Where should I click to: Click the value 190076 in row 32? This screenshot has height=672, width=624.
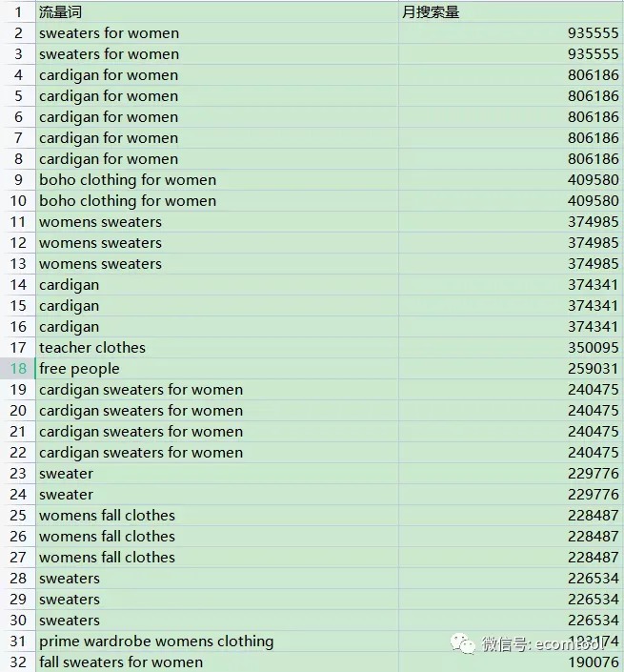click(x=594, y=662)
